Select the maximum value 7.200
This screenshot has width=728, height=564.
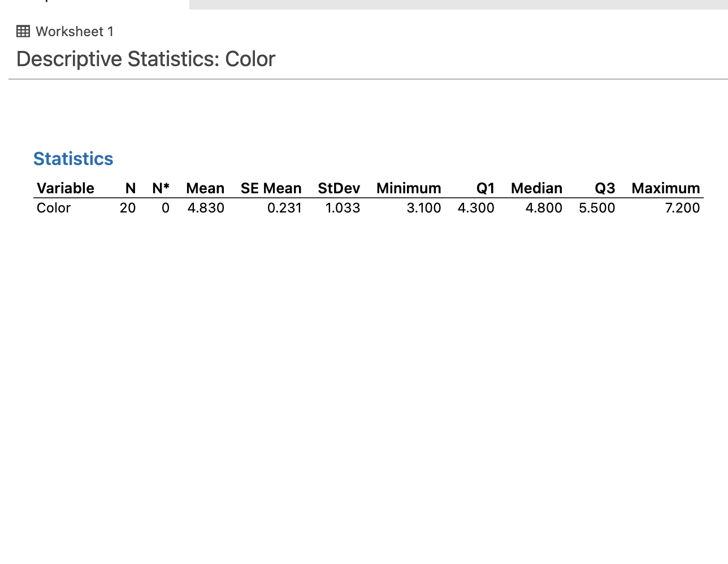[683, 208]
